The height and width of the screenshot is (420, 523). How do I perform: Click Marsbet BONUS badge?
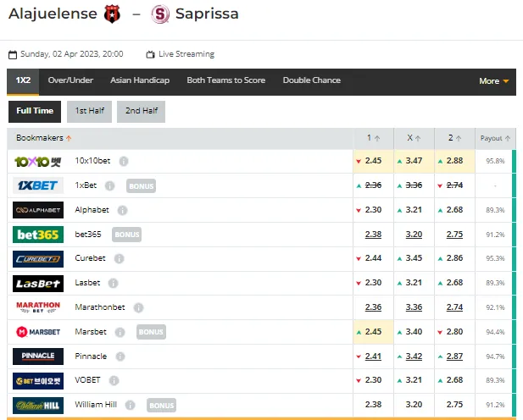tap(151, 332)
